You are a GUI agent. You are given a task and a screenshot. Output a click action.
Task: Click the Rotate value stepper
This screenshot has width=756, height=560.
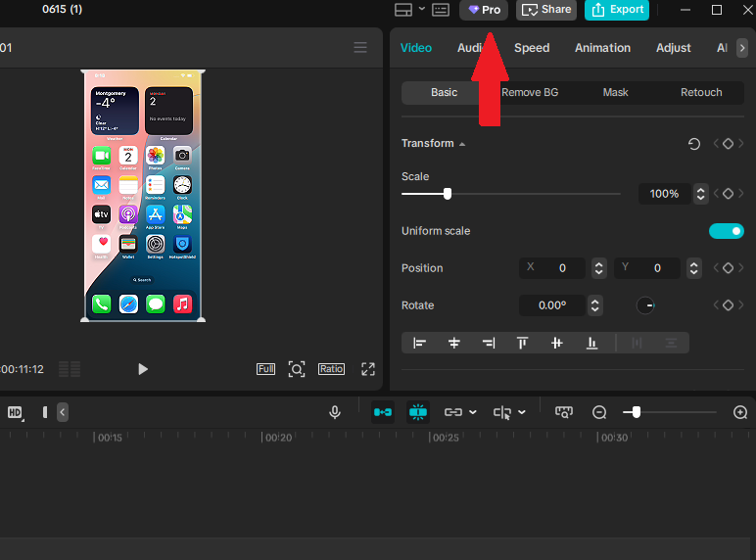click(595, 305)
